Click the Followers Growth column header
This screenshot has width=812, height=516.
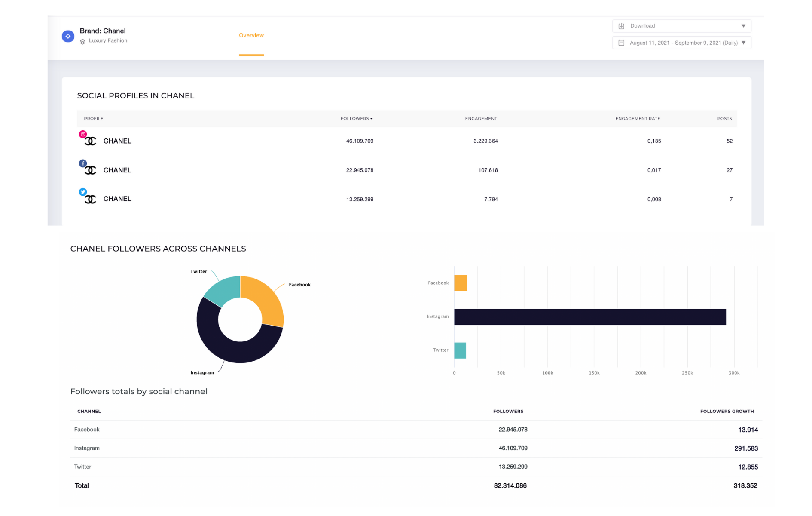(727, 412)
